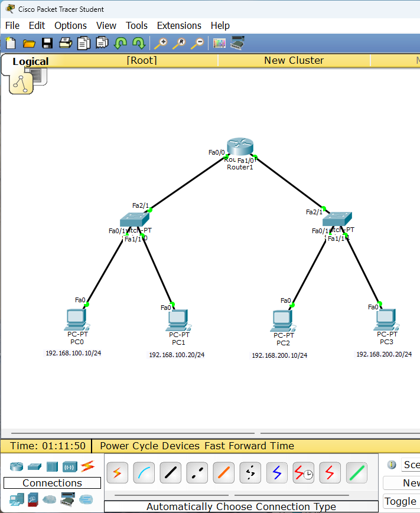Select the left switch connected to PC0
Image resolution: width=420 pixels, height=513 pixels.
pyautogui.click(x=135, y=219)
